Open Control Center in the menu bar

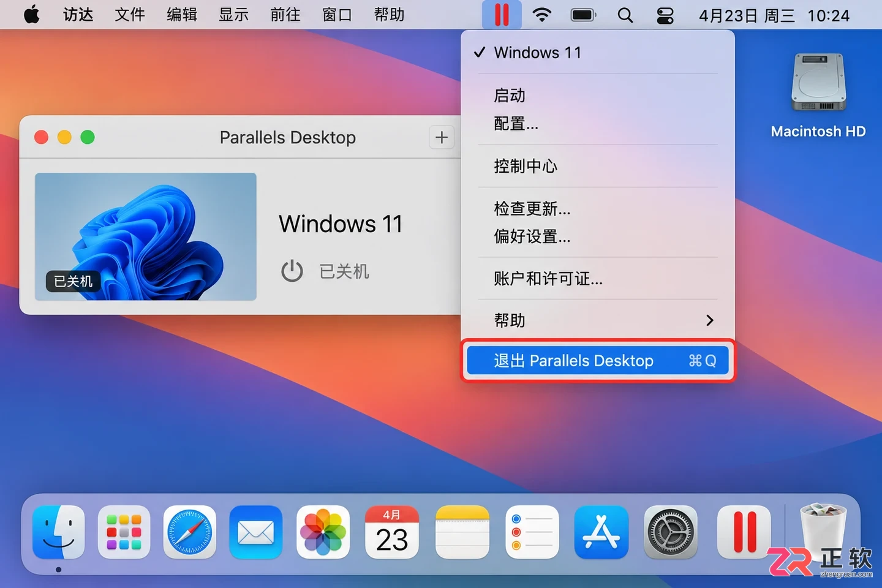click(x=665, y=15)
